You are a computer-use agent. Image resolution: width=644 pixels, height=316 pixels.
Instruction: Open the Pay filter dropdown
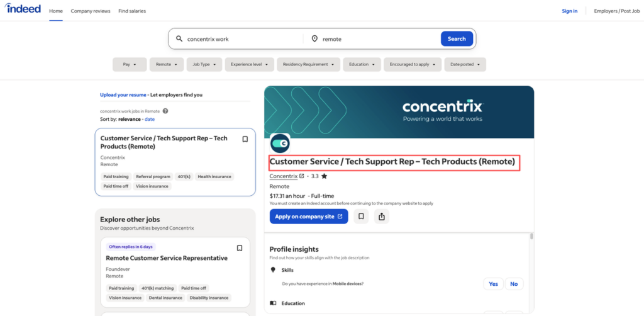point(130,64)
